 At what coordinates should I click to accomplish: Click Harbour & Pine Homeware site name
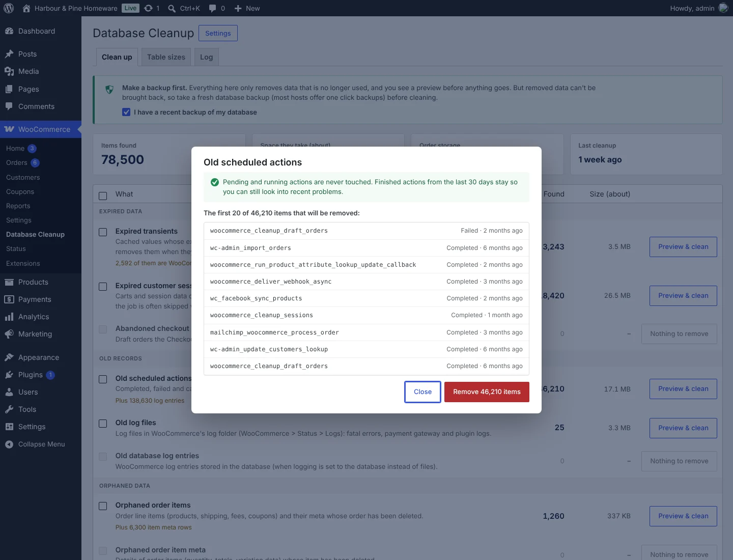coord(76,8)
